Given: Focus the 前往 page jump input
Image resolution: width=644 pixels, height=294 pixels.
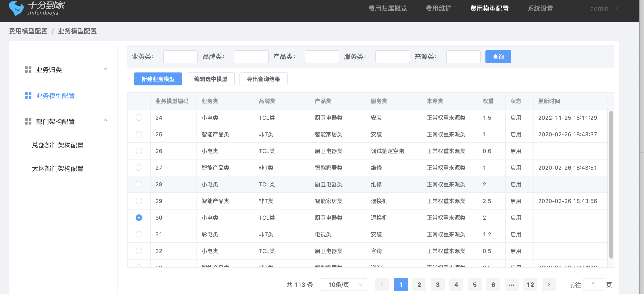Looking at the screenshot, I should click(x=593, y=285).
